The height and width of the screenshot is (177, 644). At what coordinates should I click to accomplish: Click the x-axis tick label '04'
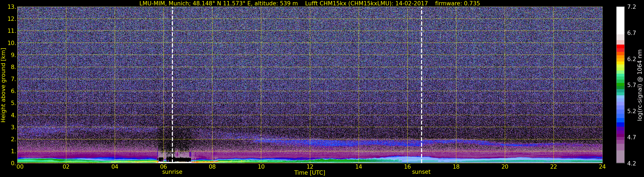[115, 167]
